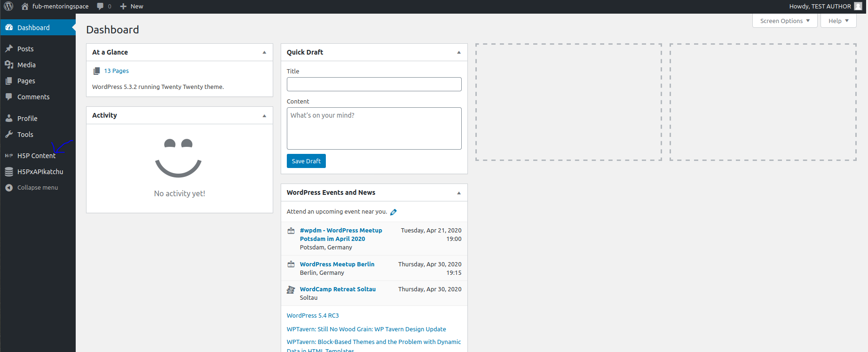Open WPTavern Block-Based Themes article link
Screen dimensions: 868x352
click(374, 346)
